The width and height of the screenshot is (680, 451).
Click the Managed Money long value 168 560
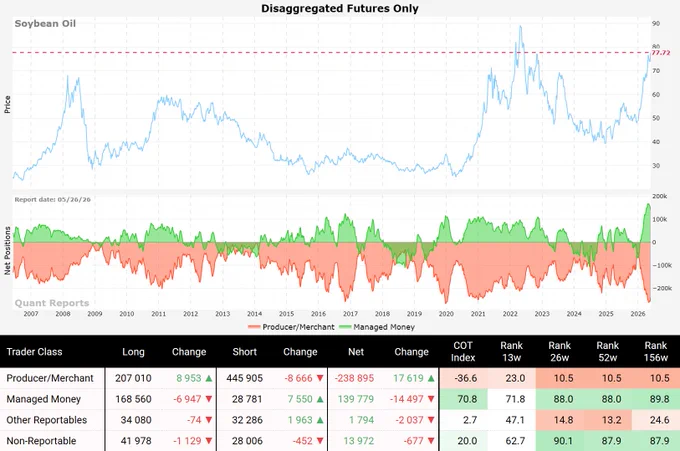pos(133,399)
